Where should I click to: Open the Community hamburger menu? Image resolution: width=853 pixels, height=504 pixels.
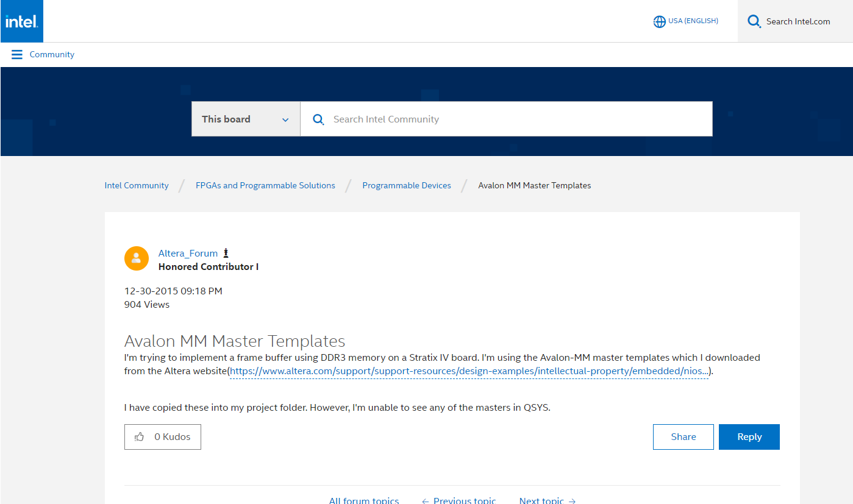coord(16,54)
